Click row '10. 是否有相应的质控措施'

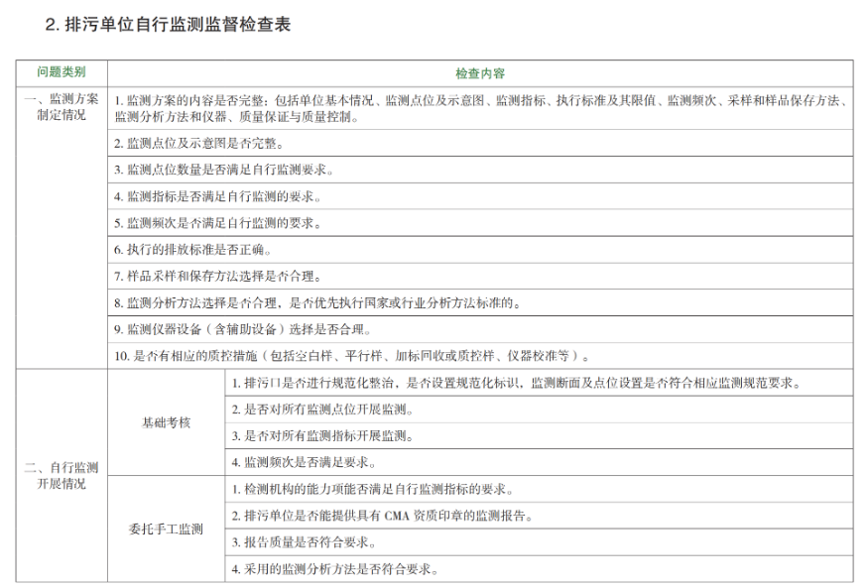(480, 356)
